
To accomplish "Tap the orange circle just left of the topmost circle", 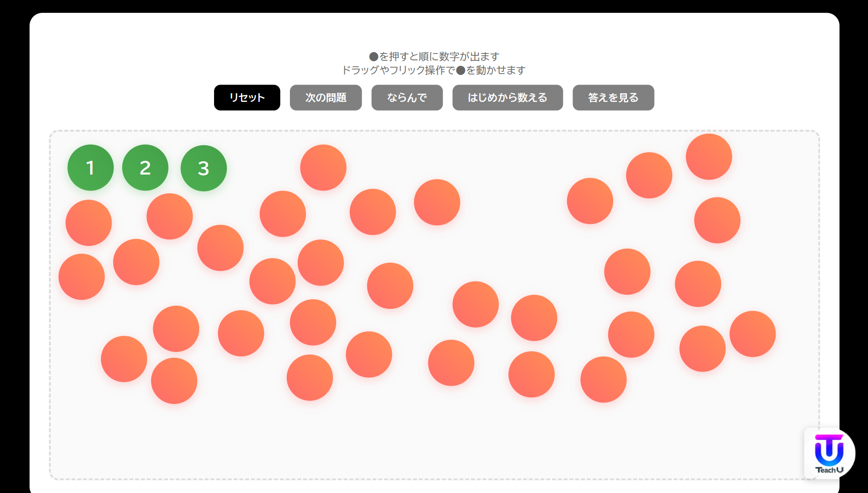I will [x=649, y=175].
